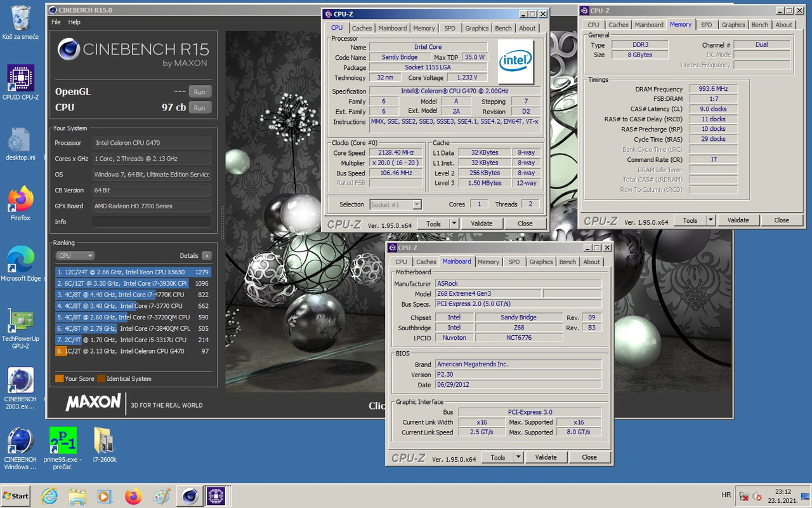Click the Core Speed value 2128.40 MHz
The height and width of the screenshot is (508, 812).
pos(396,153)
